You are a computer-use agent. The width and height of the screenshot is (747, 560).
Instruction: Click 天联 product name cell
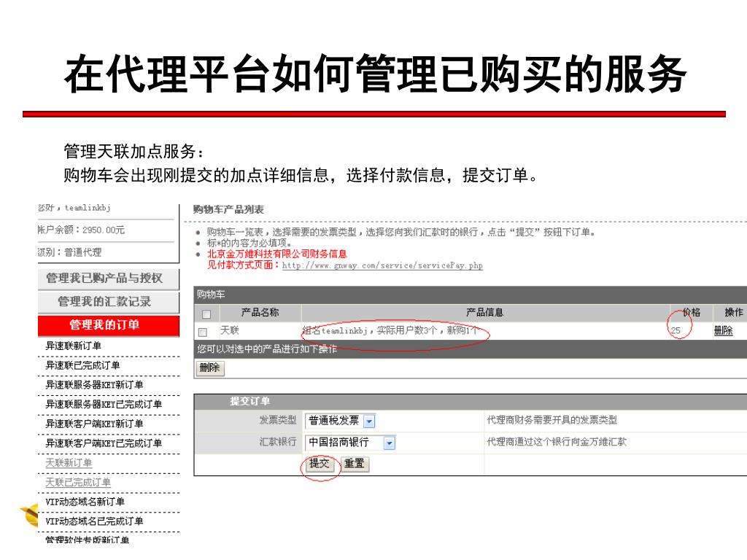[230, 330]
